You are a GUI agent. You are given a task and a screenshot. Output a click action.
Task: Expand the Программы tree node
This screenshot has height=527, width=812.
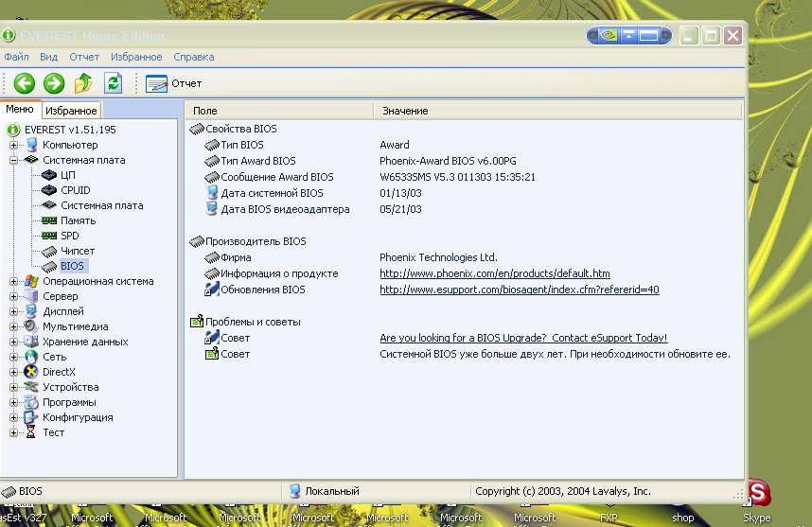[x=14, y=402]
